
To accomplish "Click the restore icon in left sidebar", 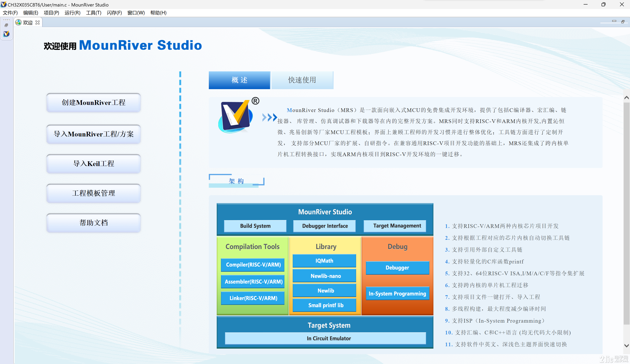I will 6,25.
